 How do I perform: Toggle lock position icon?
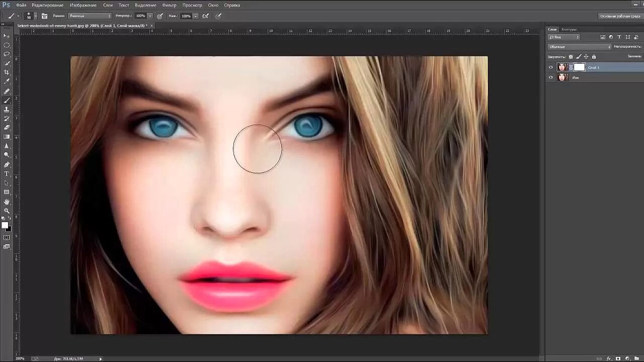tap(586, 57)
